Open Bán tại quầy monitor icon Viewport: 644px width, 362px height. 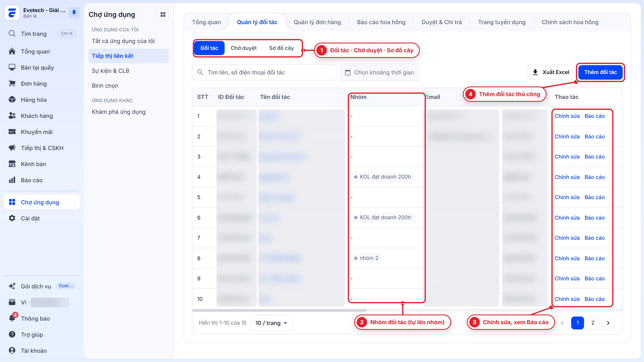[x=12, y=67]
